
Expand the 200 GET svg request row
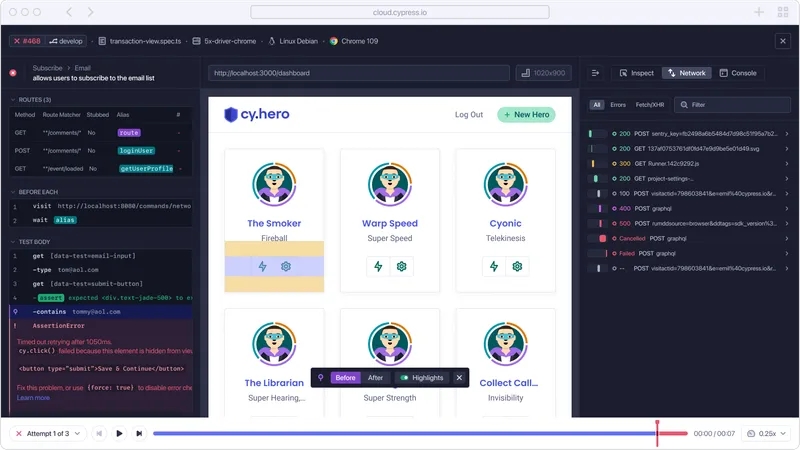tap(787, 148)
